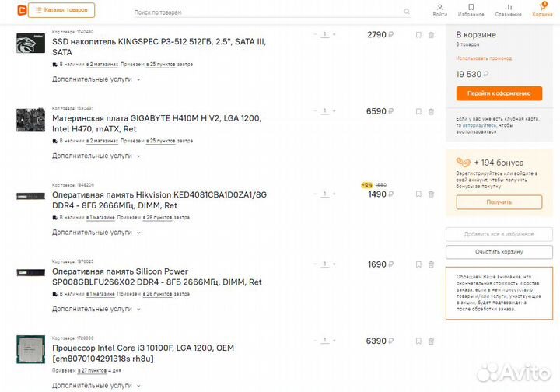Delete the Silicon Power RAM item
560x392 pixels.
[x=432, y=264]
